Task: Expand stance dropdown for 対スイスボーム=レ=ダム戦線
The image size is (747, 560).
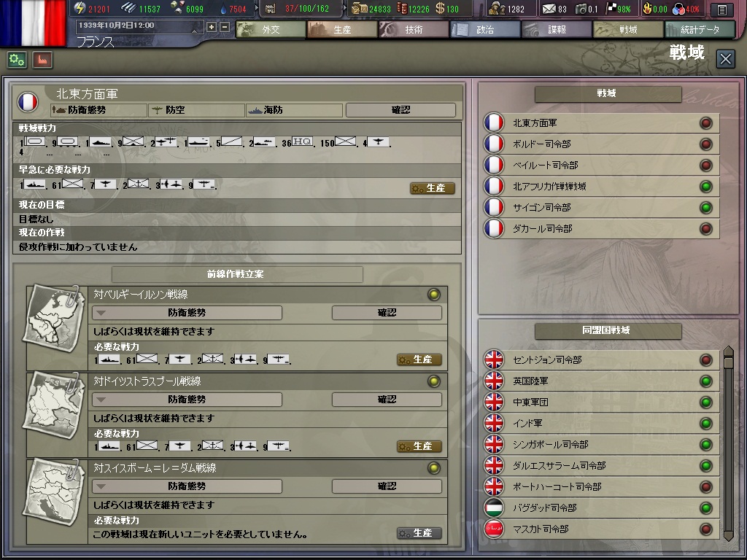Action: (x=187, y=486)
